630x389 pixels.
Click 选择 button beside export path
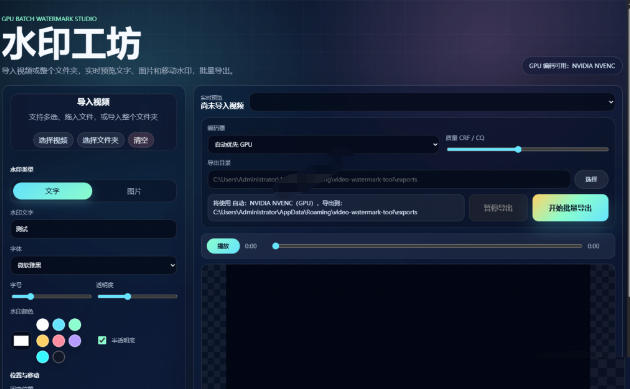pos(591,179)
